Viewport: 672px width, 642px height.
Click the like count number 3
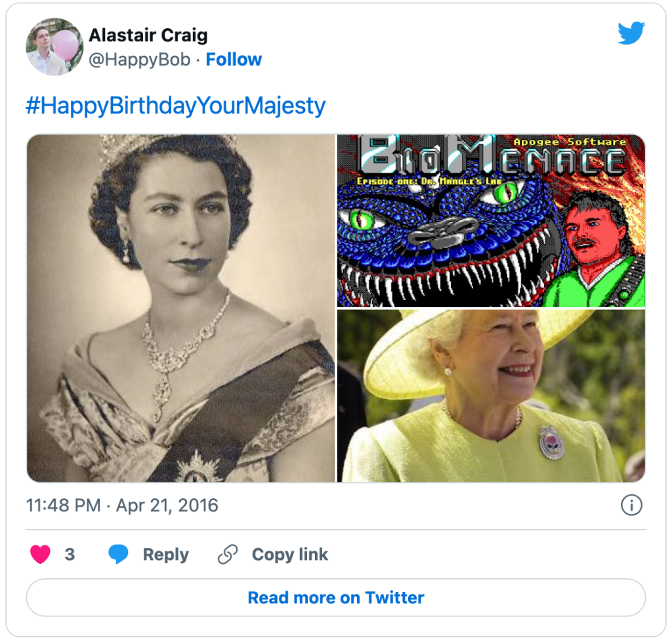(70, 555)
